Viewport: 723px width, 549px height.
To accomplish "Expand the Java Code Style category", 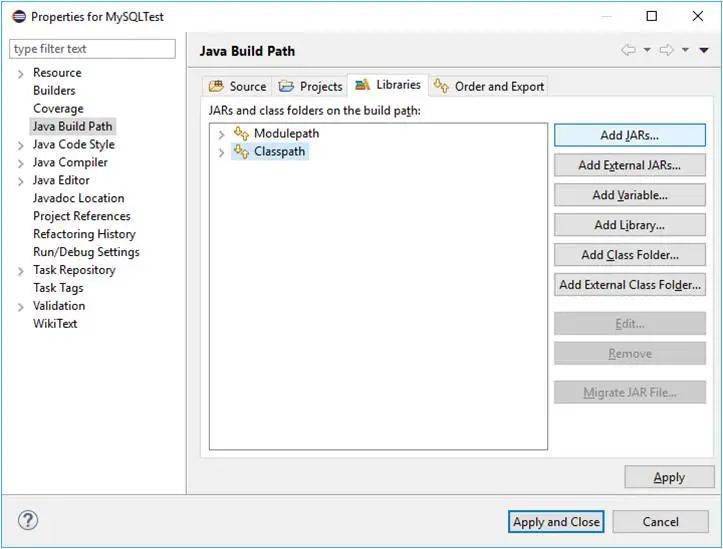I will pyautogui.click(x=20, y=146).
